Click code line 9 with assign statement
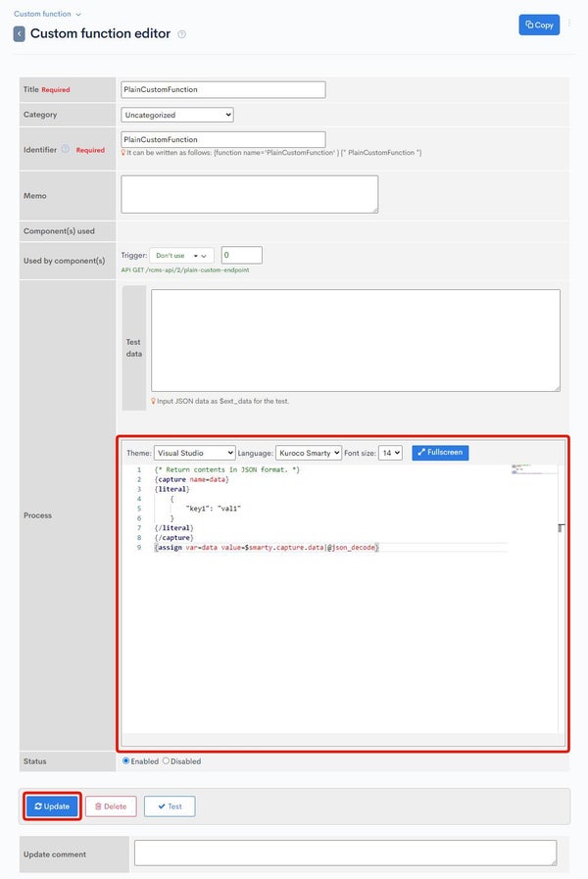588x879 pixels. click(x=267, y=548)
